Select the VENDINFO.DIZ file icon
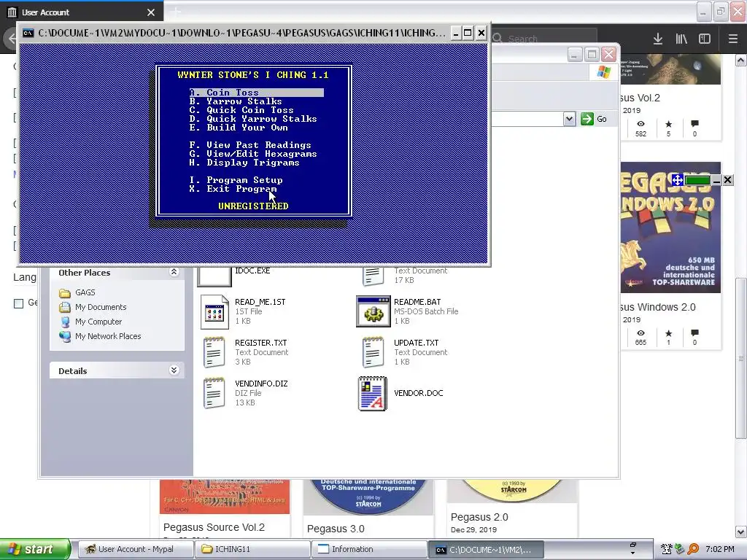747x560 pixels. coord(214,393)
